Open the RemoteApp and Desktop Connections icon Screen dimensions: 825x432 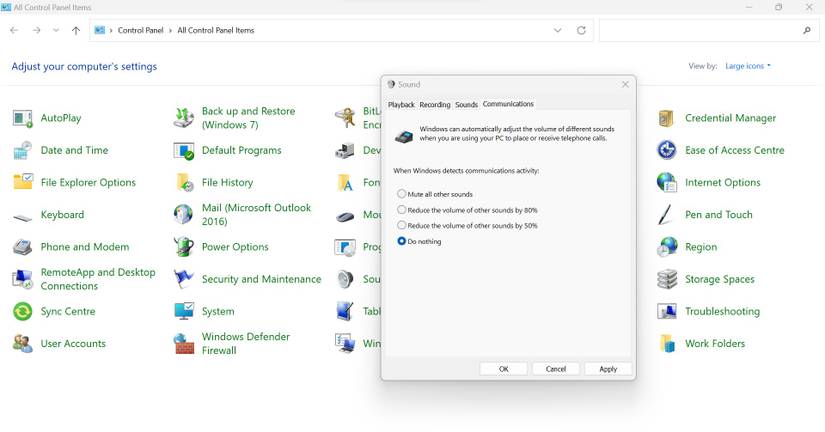[23, 279]
